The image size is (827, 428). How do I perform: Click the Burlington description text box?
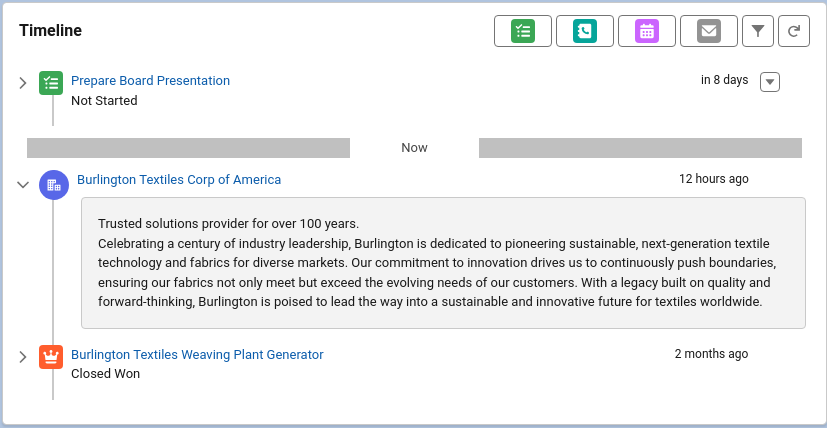click(x=443, y=263)
